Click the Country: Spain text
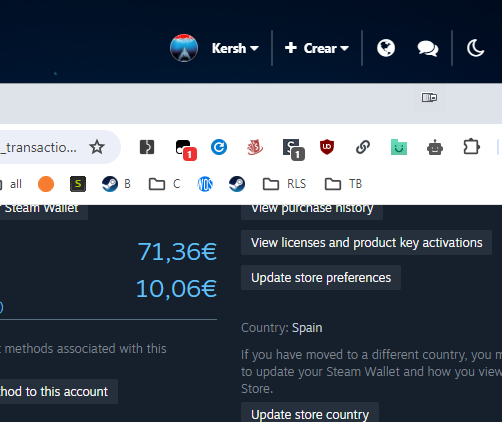The image size is (502, 422). (x=282, y=328)
